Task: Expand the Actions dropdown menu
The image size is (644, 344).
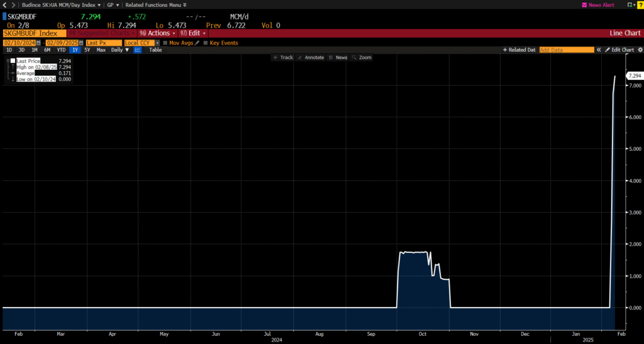Action: tap(155, 33)
